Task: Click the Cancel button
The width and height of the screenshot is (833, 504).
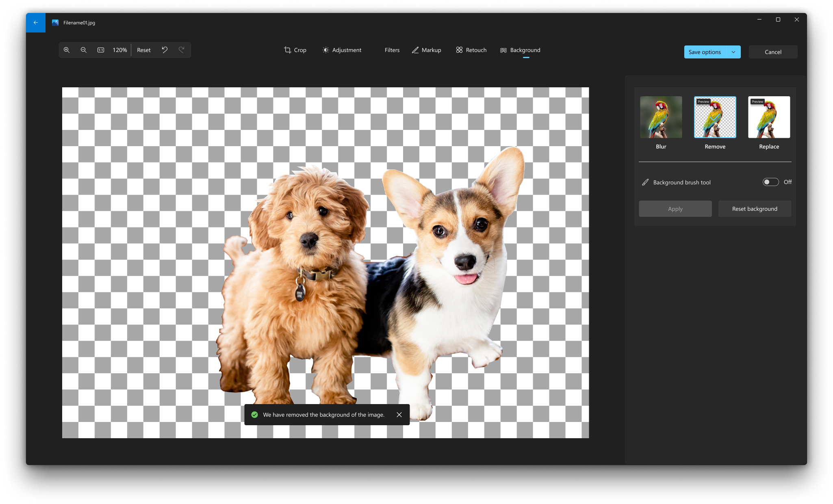Action: point(772,51)
